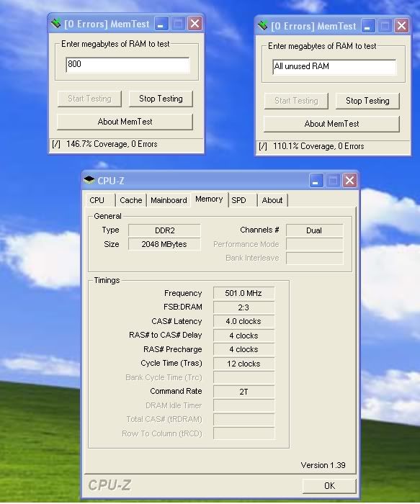Click Start Testing in the 800 MB MemTest window
Image resolution: width=420 pixels, height=504 pixels.
click(89, 99)
